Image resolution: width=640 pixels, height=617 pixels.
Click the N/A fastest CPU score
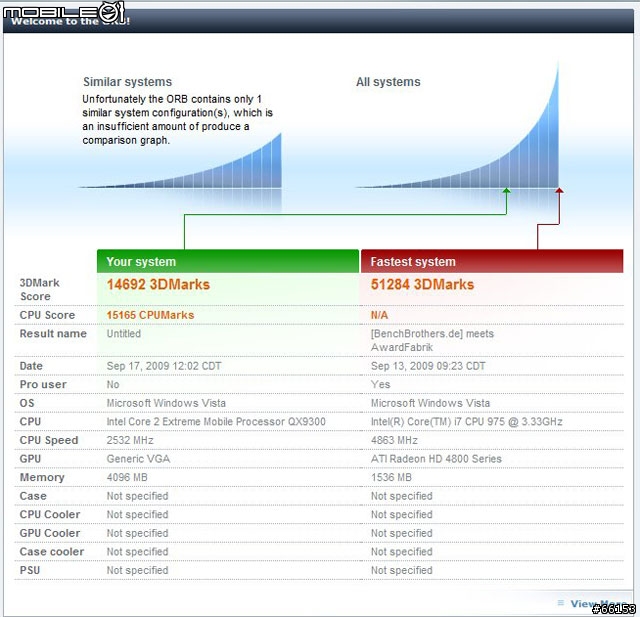(x=379, y=315)
